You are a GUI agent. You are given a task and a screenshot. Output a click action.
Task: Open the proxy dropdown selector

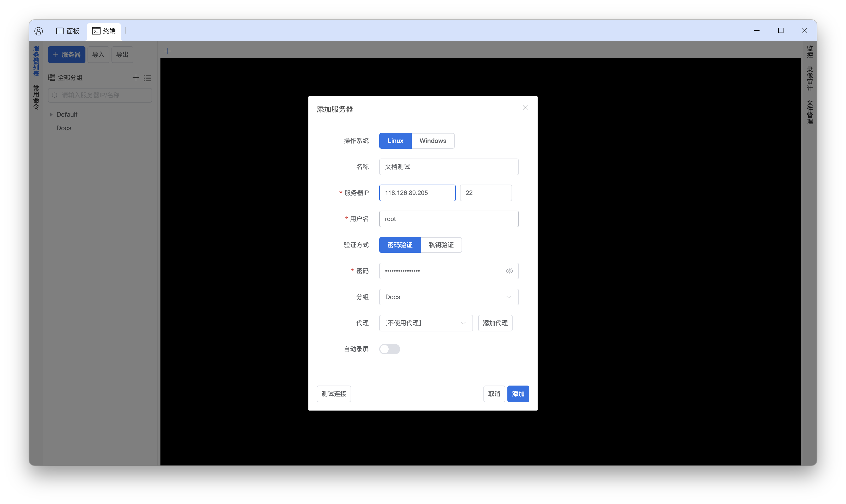pos(425,323)
